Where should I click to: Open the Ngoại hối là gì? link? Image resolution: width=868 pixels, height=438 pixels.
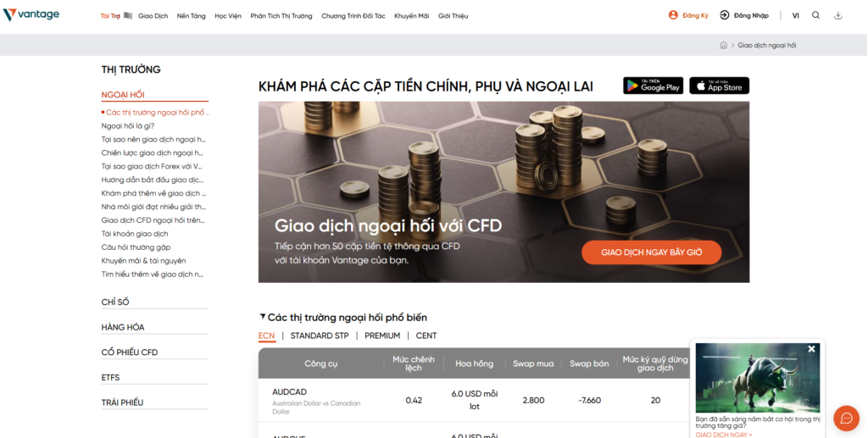(x=128, y=126)
